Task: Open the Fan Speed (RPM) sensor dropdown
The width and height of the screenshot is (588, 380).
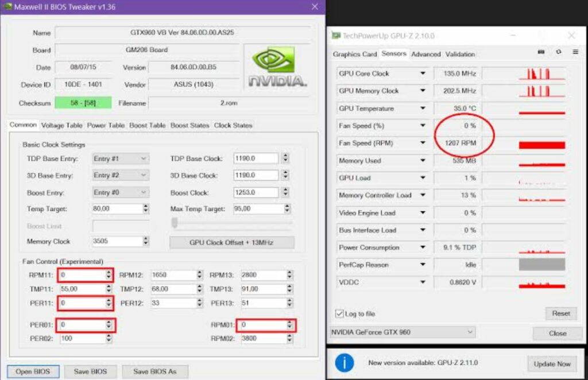Action: pyautogui.click(x=423, y=143)
